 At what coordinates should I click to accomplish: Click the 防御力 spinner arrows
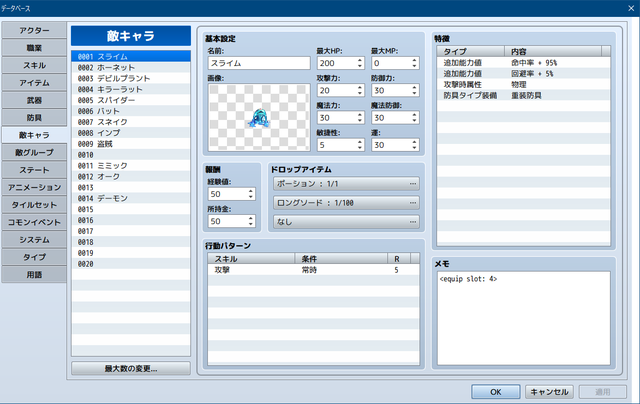[414, 90]
